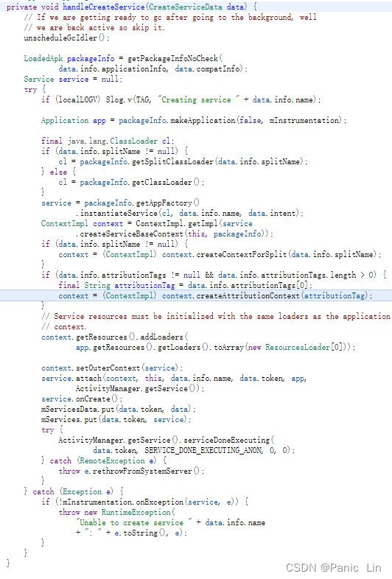The width and height of the screenshot is (392, 579).
Task: Click ContextImpl.getImpl call
Action: [178, 224]
